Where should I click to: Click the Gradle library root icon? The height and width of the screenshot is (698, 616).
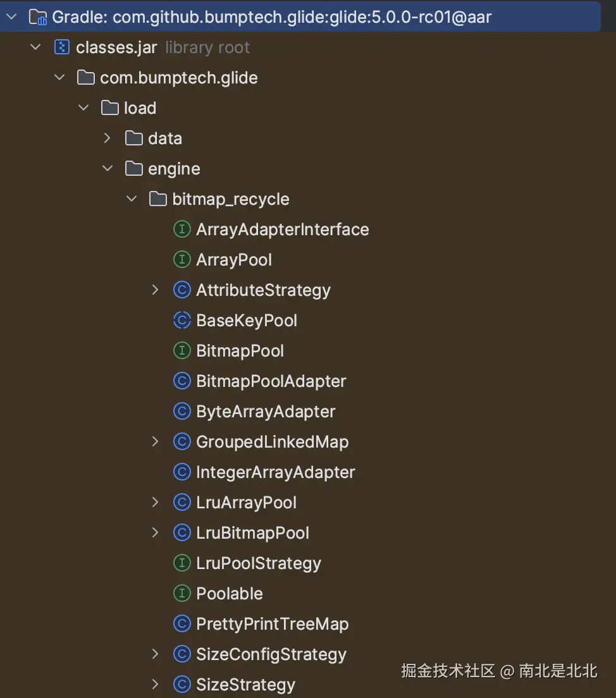[37, 17]
